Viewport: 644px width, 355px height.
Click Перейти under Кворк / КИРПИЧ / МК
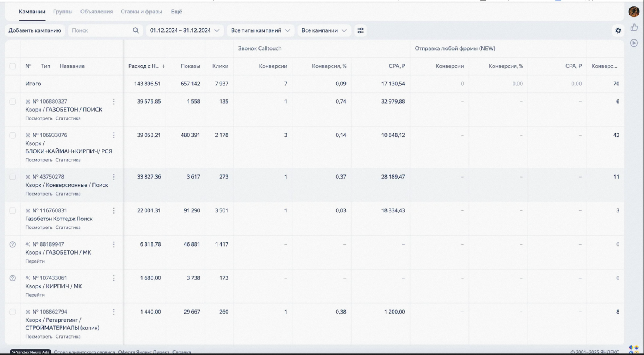pyautogui.click(x=35, y=295)
